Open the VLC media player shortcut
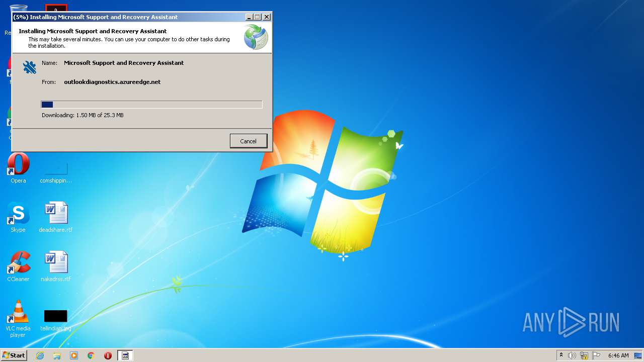 click(18, 319)
